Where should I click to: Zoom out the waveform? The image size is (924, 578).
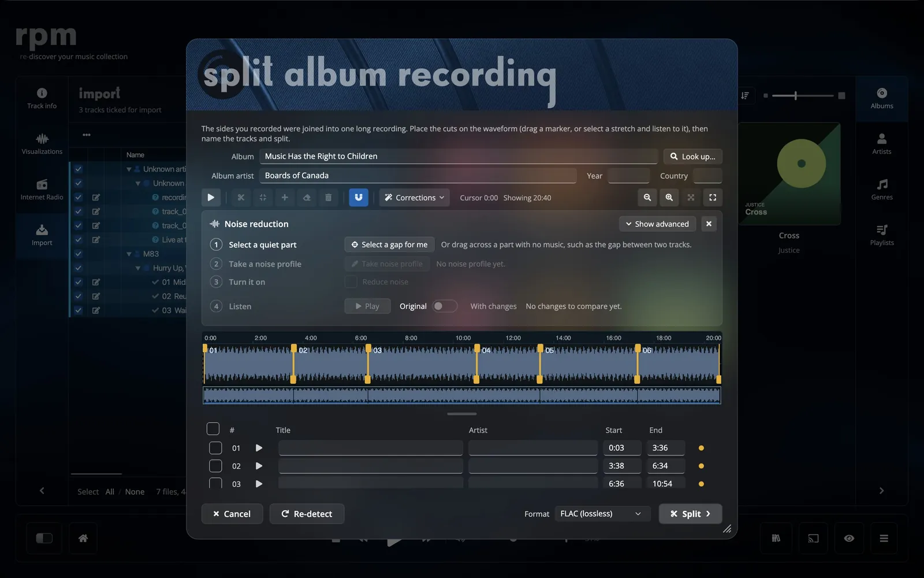[x=647, y=197]
